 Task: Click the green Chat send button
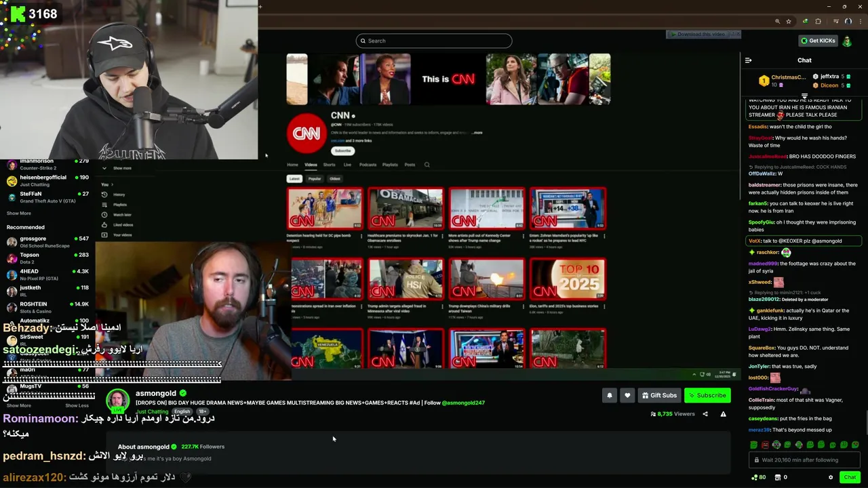(x=850, y=477)
